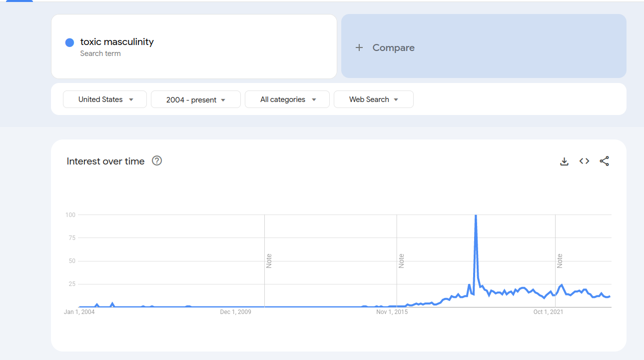Share the Interest over time chart

604,161
